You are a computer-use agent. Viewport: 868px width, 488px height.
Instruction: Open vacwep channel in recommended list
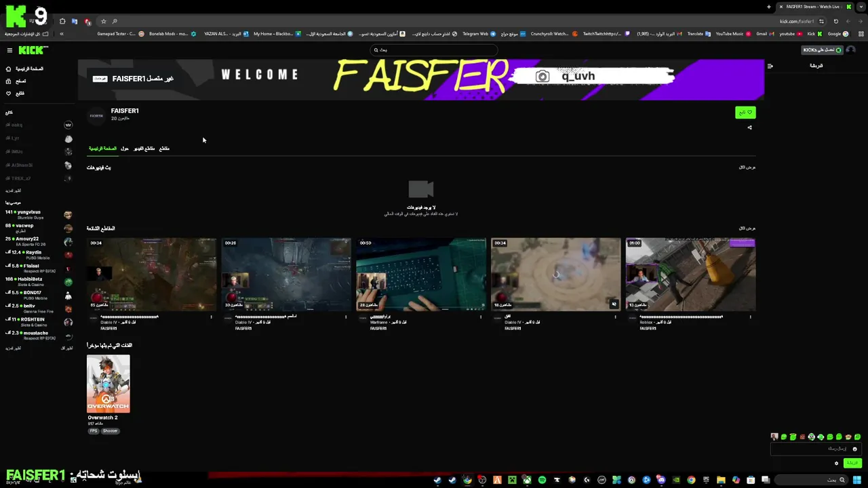39,228
